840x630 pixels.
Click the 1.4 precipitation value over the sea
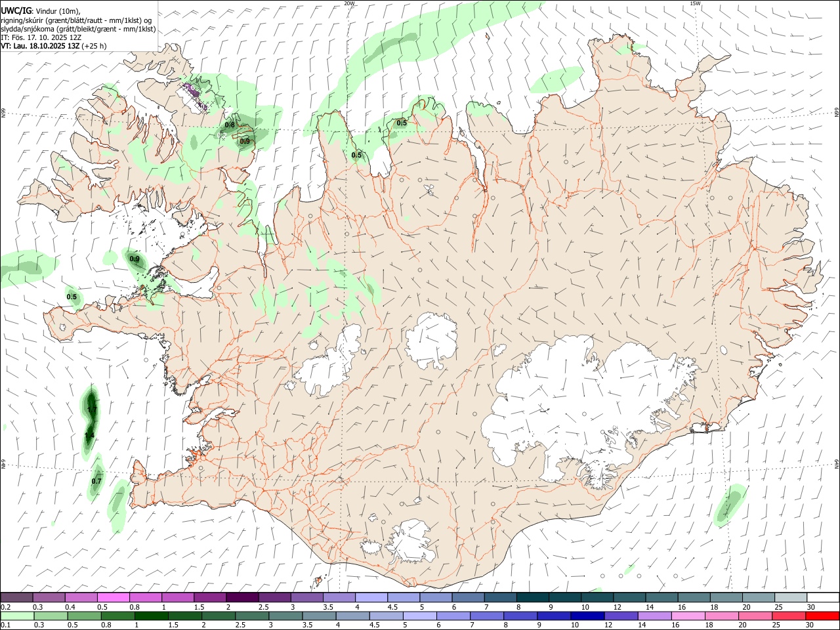[x=90, y=435]
